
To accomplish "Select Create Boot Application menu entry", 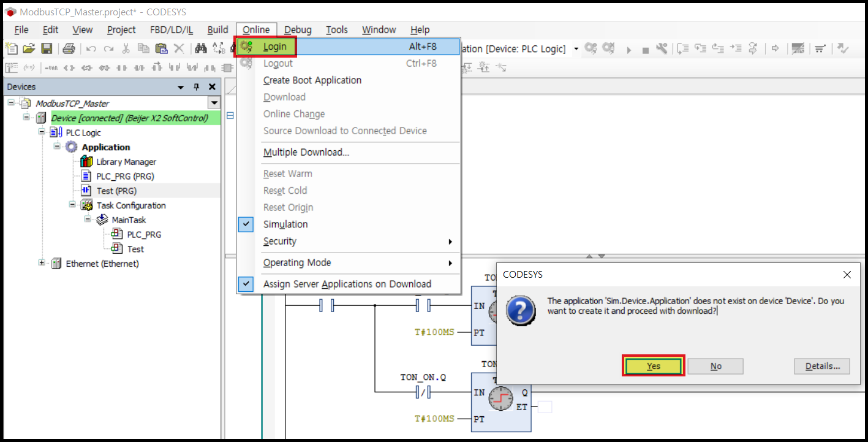I will coord(312,80).
